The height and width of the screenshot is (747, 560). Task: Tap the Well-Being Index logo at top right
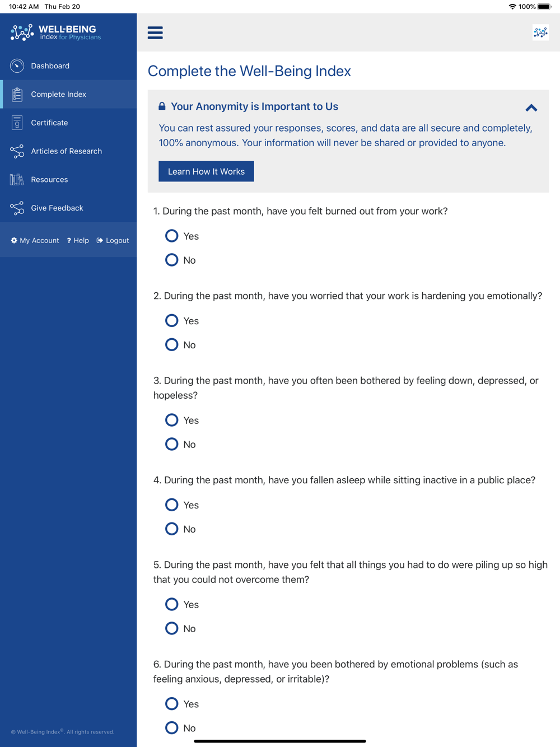tap(540, 32)
